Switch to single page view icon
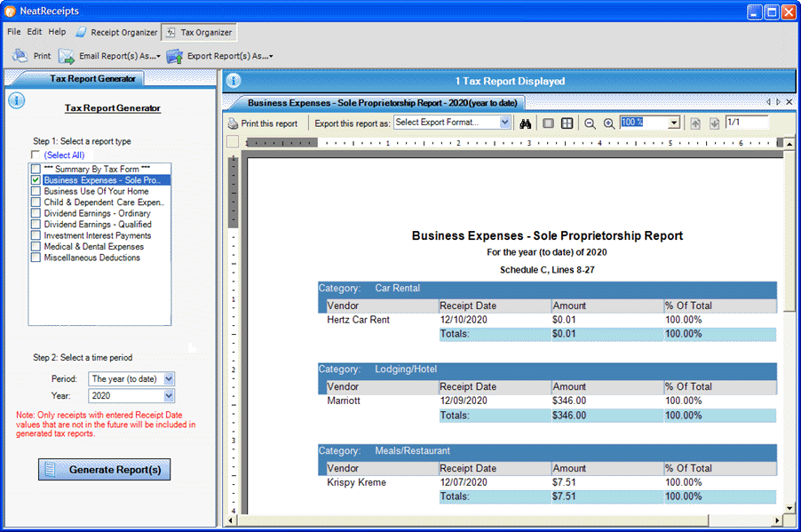 pyautogui.click(x=548, y=123)
